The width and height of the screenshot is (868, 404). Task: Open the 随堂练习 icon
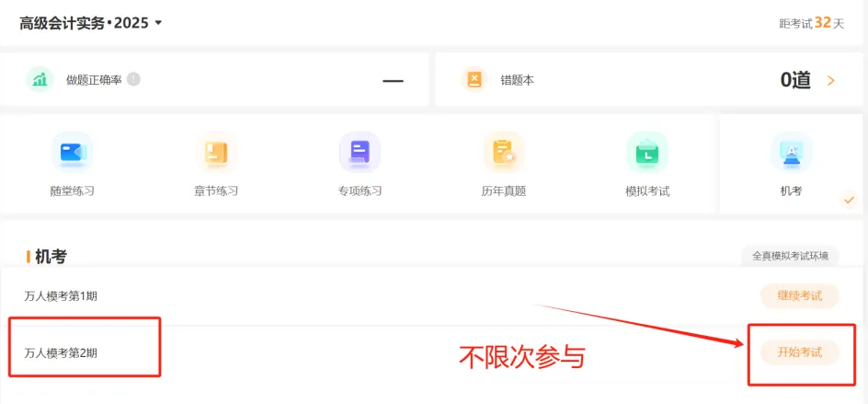coord(72,152)
